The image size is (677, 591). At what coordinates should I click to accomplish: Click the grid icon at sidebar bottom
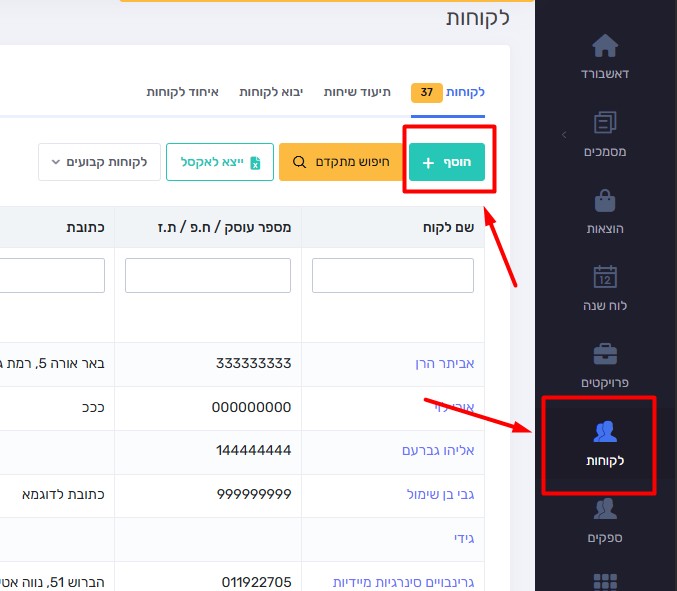coord(605,581)
